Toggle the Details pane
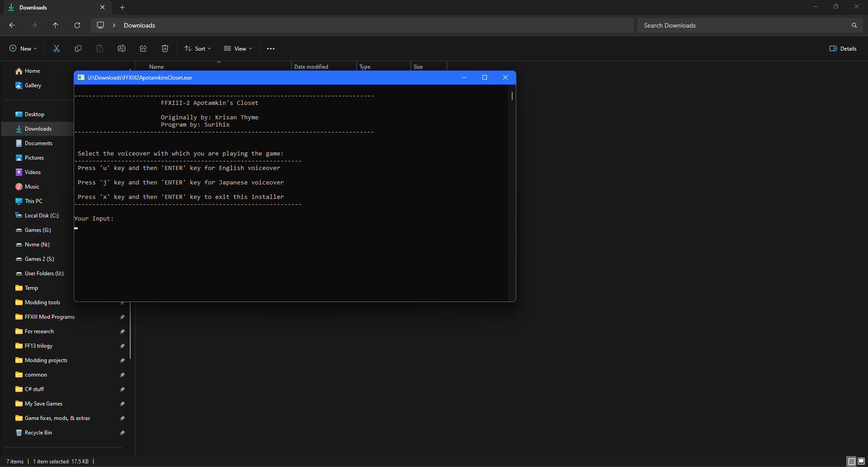 tap(843, 48)
